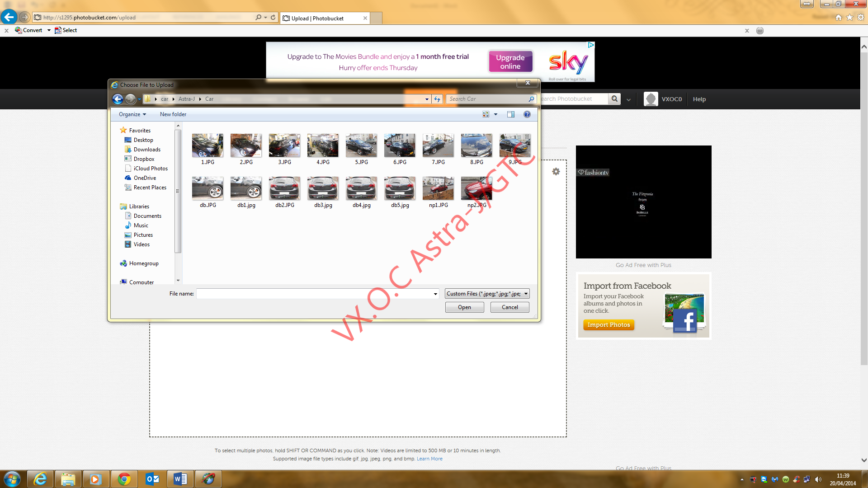Refresh the Car folder view
Screen dimensions: 868x488
click(x=437, y=99)
